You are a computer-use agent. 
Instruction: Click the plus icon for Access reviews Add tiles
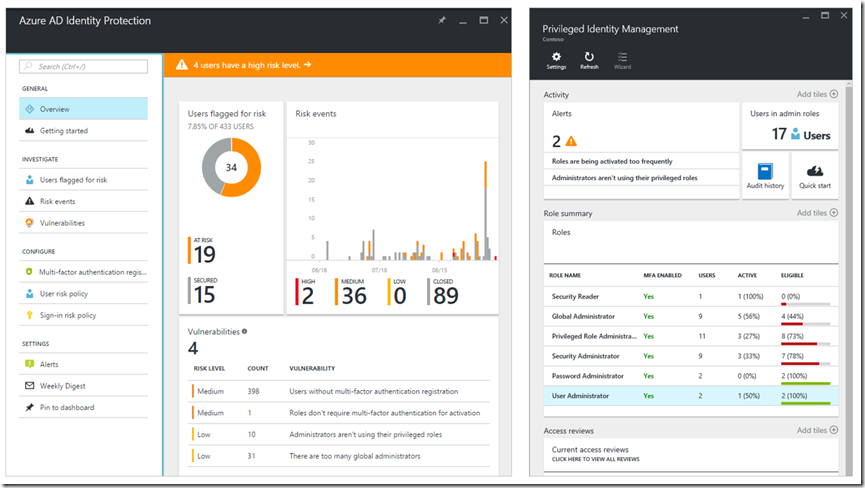point(834,430)
